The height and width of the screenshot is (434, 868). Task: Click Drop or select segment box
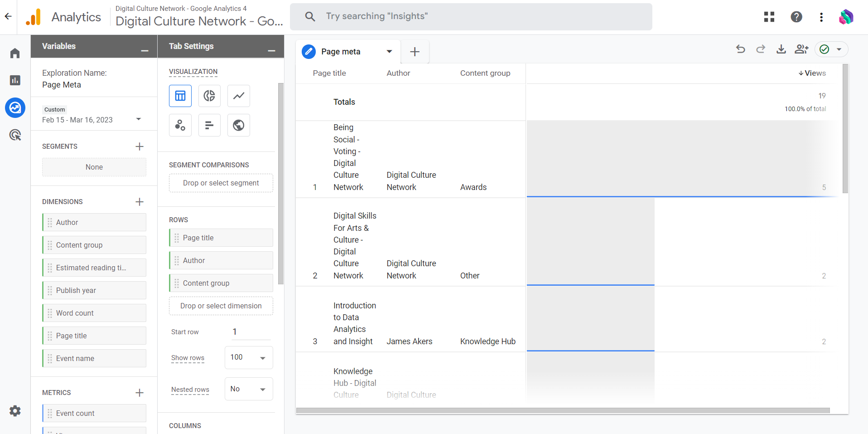click(221, 183)
